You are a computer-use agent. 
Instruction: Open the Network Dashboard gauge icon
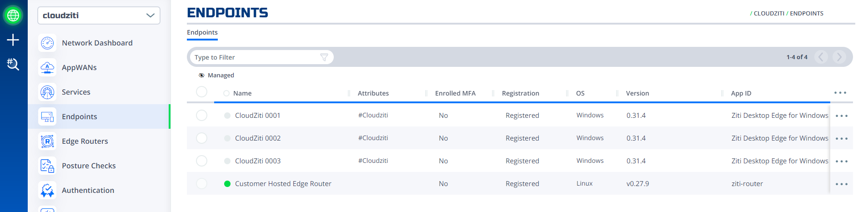point(47,43)
